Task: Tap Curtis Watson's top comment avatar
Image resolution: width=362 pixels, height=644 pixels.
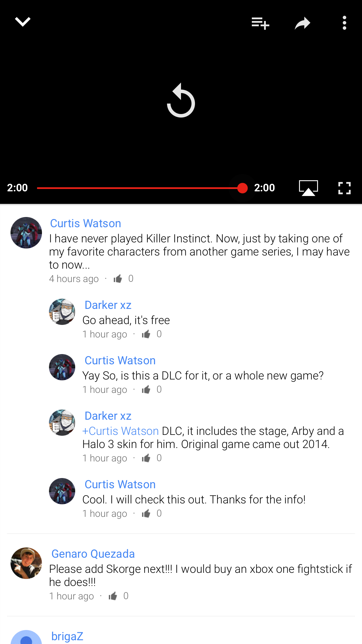Action: [x=26, y=233]
